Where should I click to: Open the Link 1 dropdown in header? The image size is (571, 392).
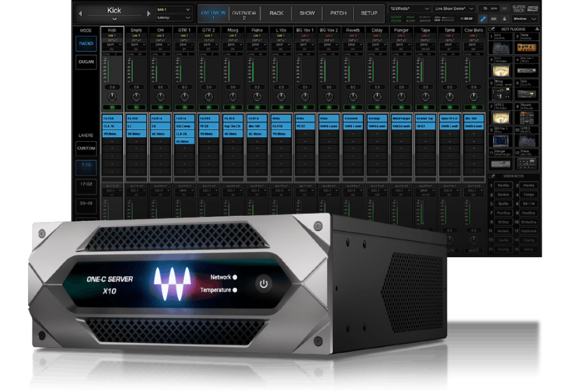(x=174, y=10)
